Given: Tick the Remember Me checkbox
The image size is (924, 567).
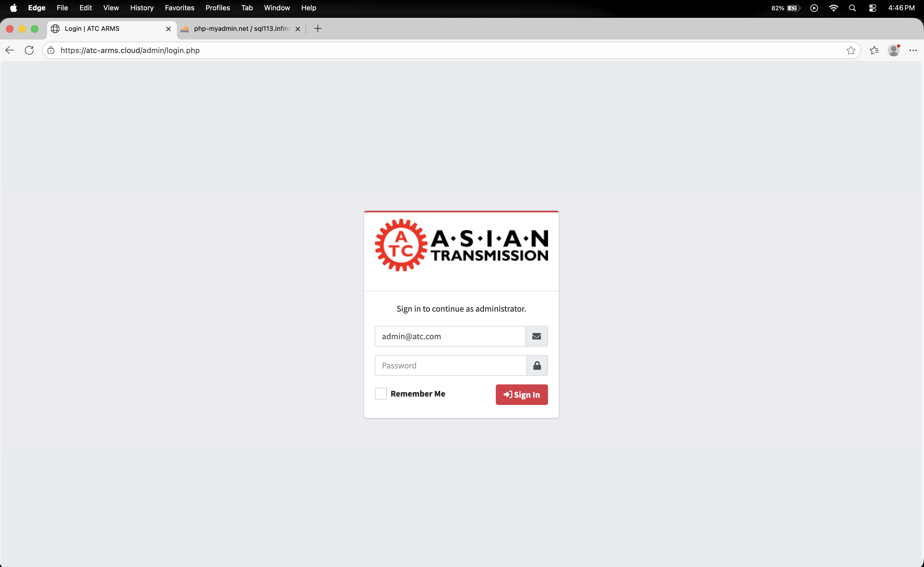Looking at the screenshot, I should [x=381, y=393].
